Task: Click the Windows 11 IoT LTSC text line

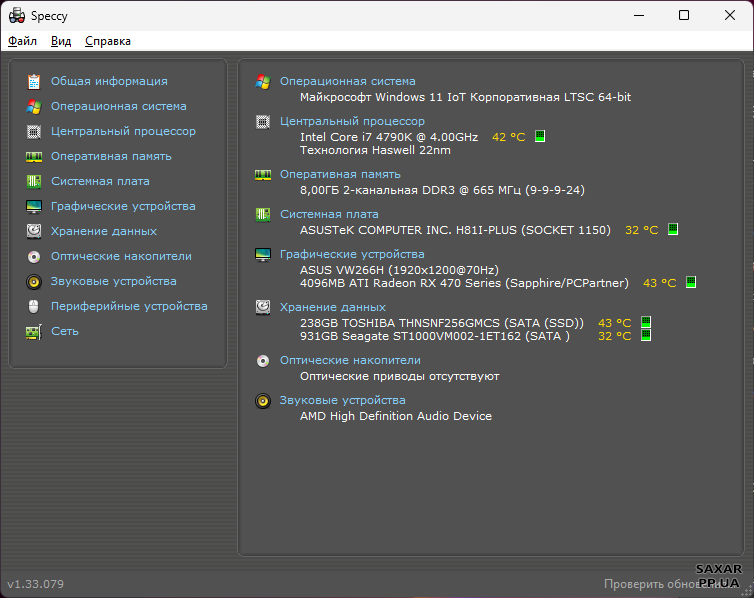Action: click(x=465, y=97)
